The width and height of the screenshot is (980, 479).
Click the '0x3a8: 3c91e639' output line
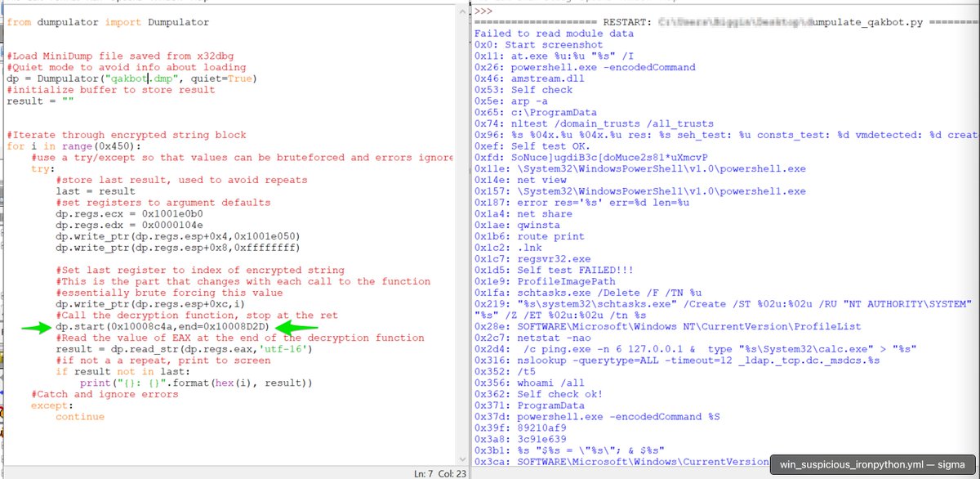[520, 439]
